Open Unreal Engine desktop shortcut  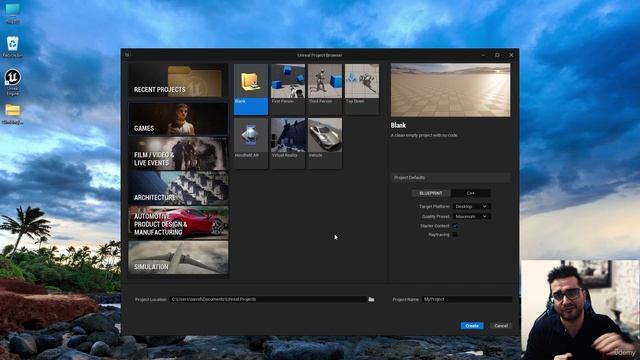point(13,82)
